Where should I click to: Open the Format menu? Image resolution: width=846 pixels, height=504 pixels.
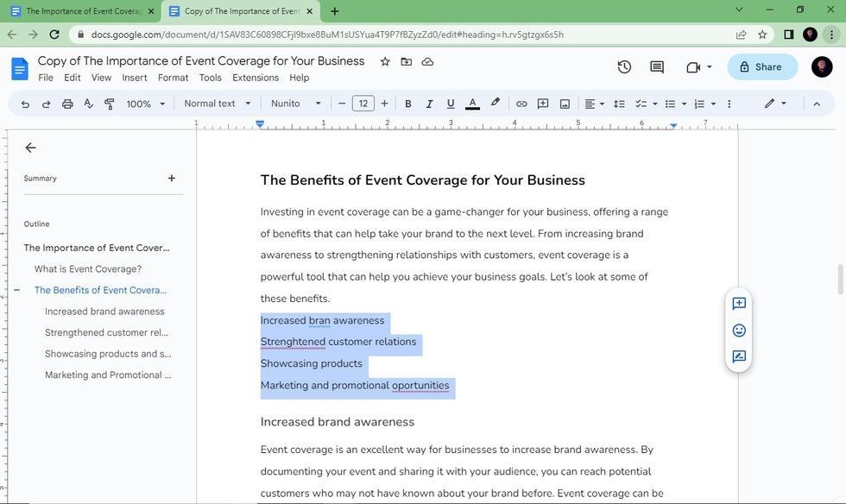coord(174,78)
